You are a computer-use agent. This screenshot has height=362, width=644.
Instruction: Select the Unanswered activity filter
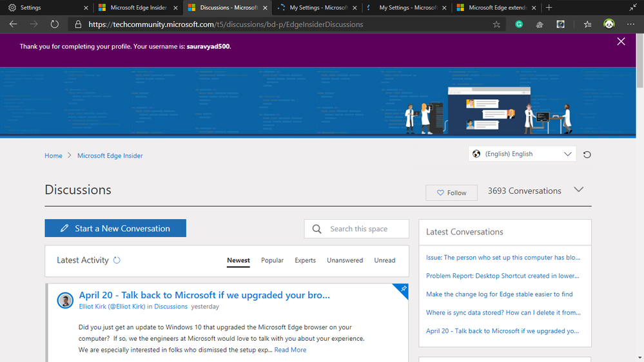click(345, 260)
